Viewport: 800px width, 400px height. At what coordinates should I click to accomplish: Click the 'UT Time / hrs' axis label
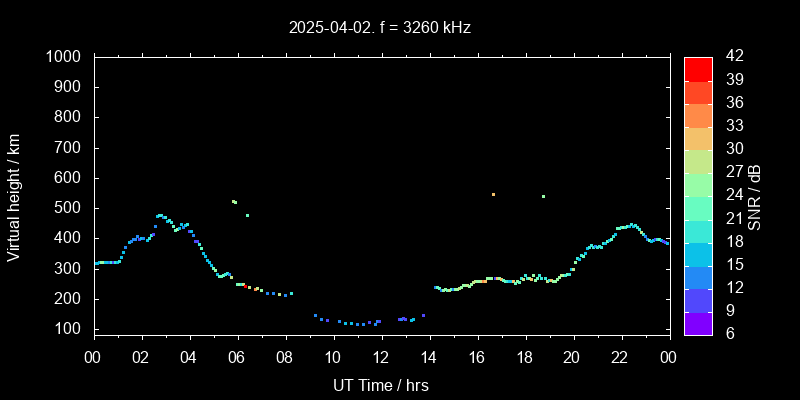(x=381, y=385)
